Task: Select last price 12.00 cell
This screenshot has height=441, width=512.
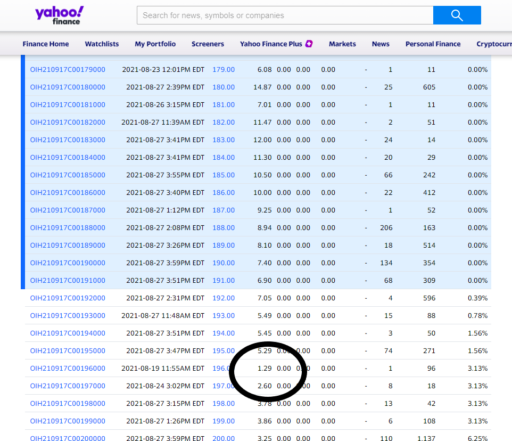Action: point(263,140)
